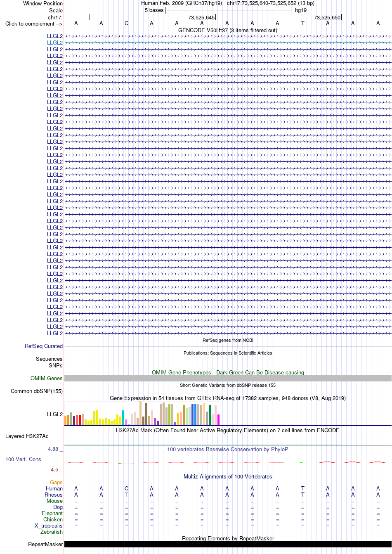Click '100 vertebrates Basewise Conservation by PhyloP' title
Image resolution: width=392 pixels, height=554 pixels.
pos(228,449)
